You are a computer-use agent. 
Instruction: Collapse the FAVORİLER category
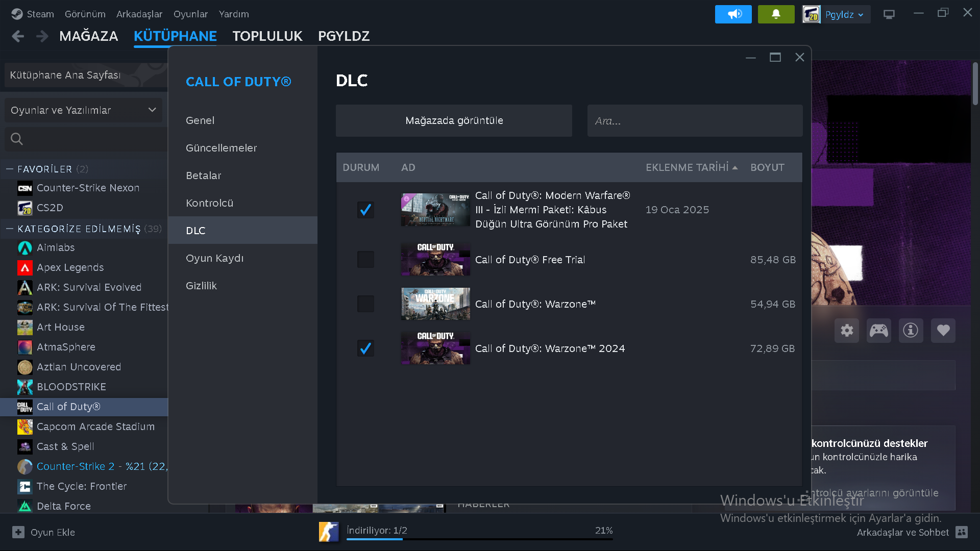click(9, 169)
